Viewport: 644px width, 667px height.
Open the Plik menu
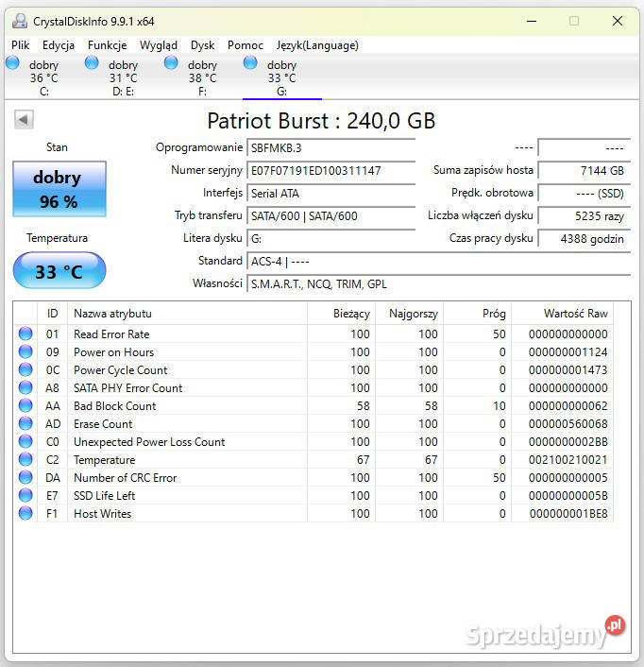click(21, 45)
